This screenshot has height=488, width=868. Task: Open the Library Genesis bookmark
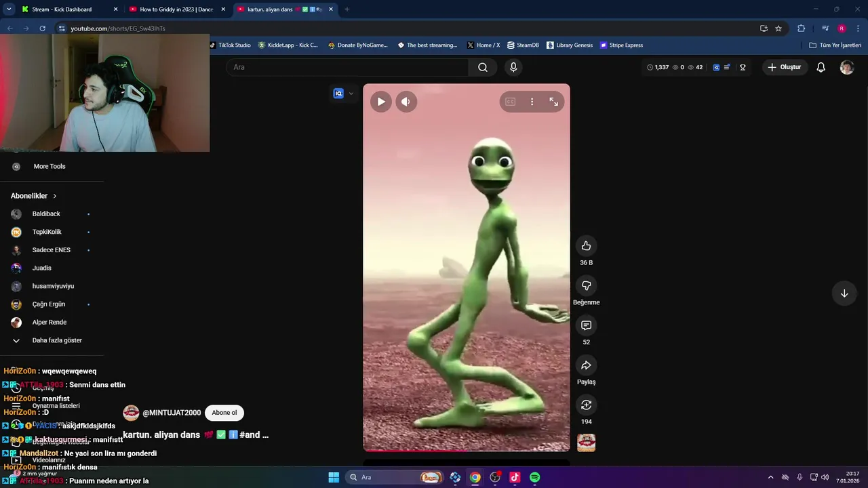[570, 45]
